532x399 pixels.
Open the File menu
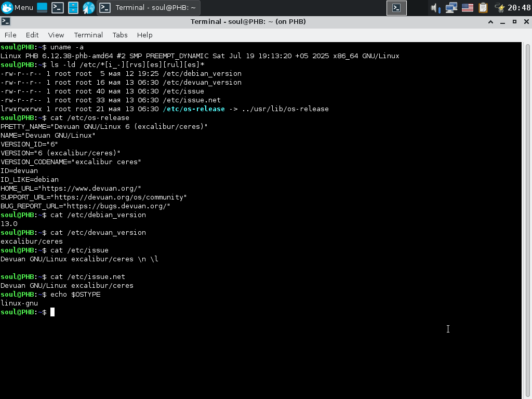point(10,35)
